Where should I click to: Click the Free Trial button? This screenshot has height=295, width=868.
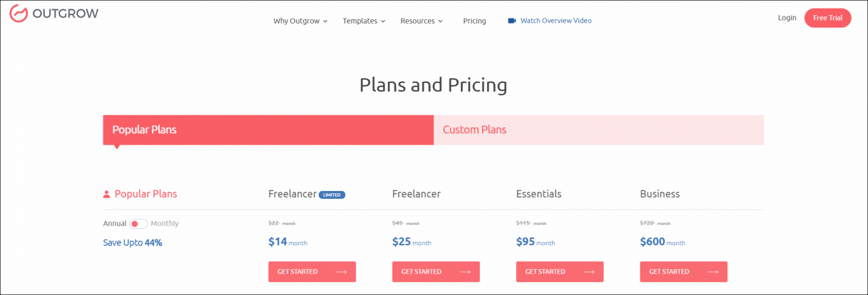point(827,18)
